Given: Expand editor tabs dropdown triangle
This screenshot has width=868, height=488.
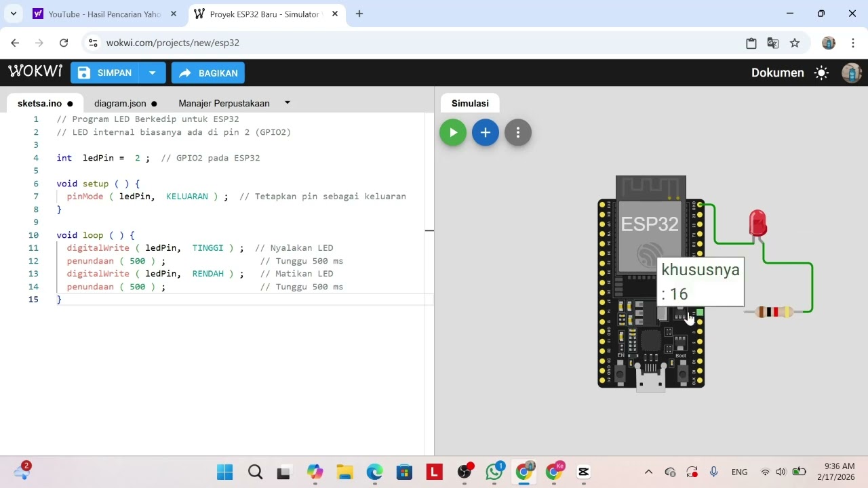Looking at the screenshot, I should 288,103.
